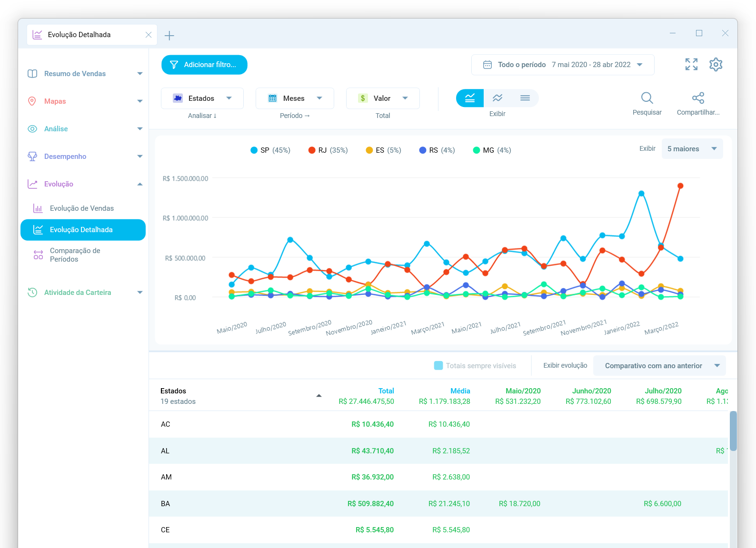Select Evolução Detalhada sidebar item
Screen dimensions: 756x548
(83, 230)
